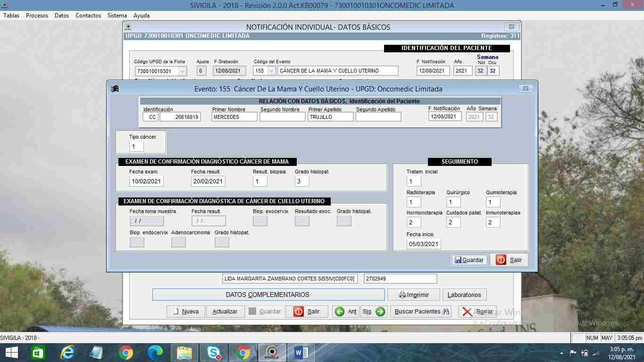Click the DATOS COMPLEMENTARIOS button
This screenshot has width=644, height=362.
[268, 295]
